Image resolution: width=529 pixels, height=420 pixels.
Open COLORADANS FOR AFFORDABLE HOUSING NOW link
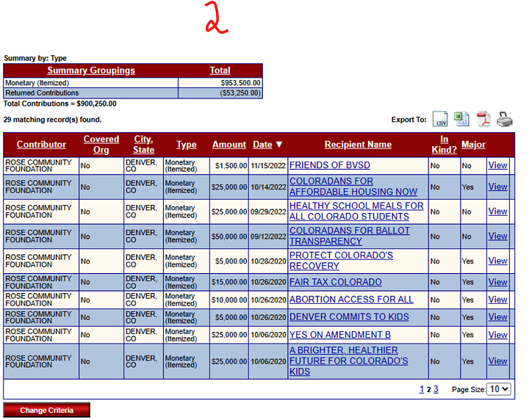tap(353, 187)
